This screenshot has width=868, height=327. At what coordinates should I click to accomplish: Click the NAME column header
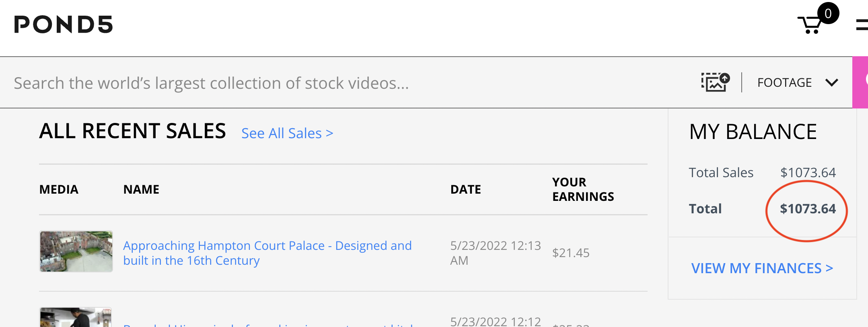141,189
